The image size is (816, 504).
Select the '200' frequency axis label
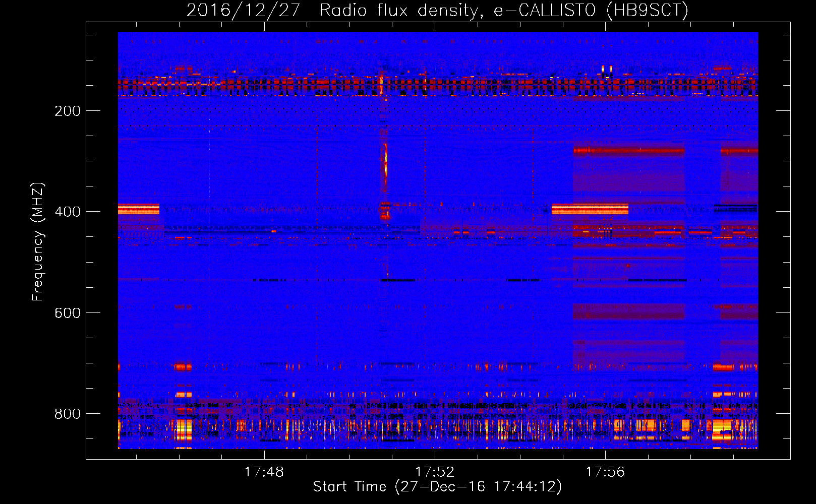[68, 111]
